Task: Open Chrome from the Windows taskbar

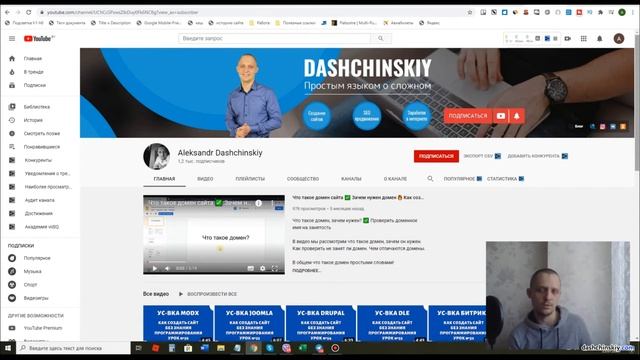Action: pos(253,348)
